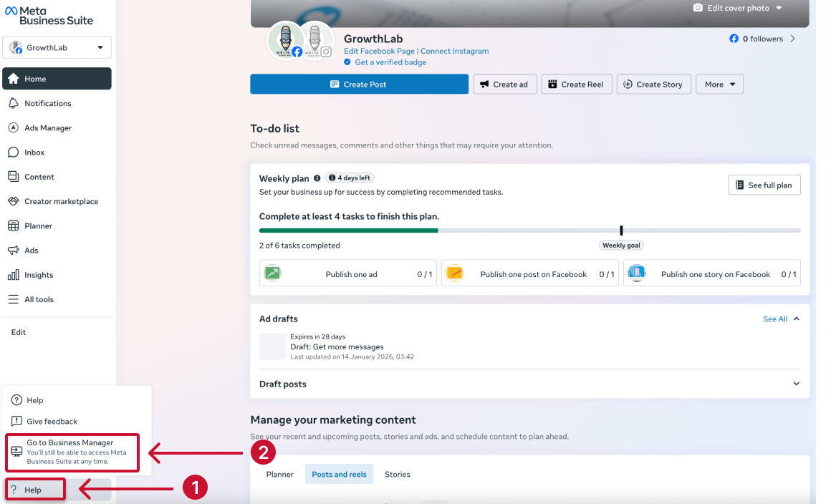Click the camera icon on cover photo
The height and width of the screenshot is (504, 826).
click(698, 8)
